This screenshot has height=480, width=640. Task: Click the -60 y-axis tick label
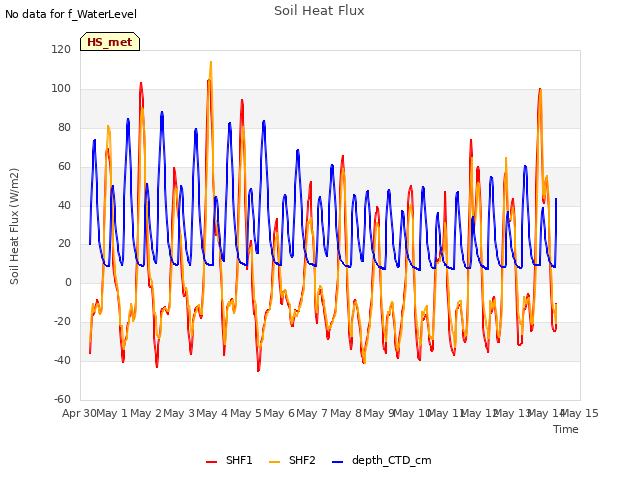tap(62, 399)
